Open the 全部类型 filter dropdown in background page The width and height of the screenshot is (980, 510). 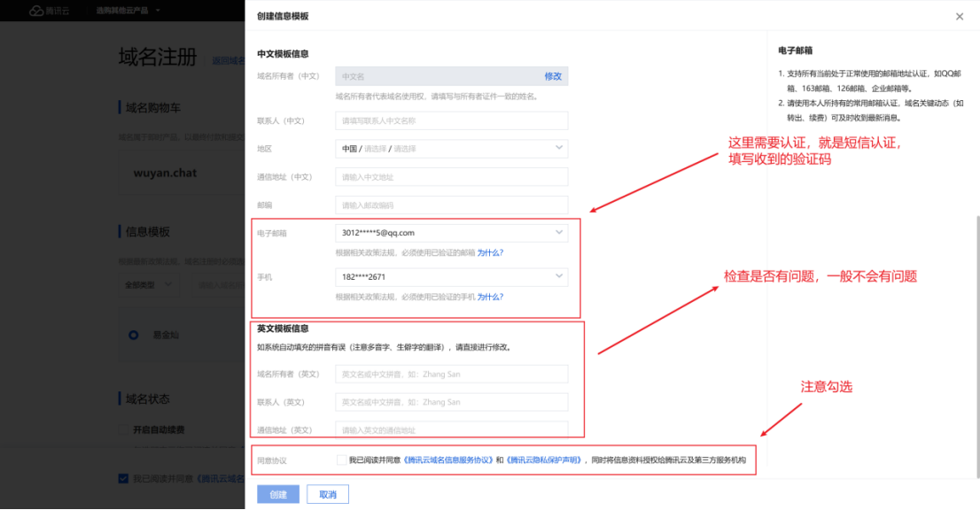click(x=148, y=284)
